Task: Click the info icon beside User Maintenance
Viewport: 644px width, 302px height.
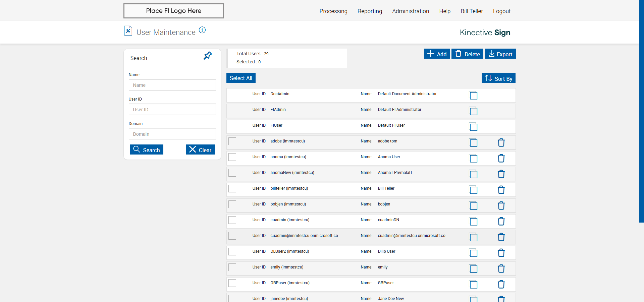Action: click(202, 30)
